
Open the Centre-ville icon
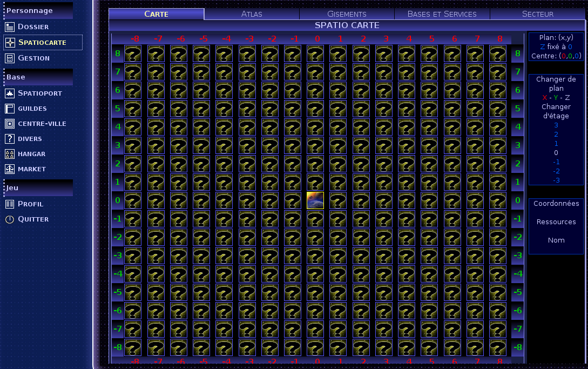pyautogui.click(x=9, y=124)
